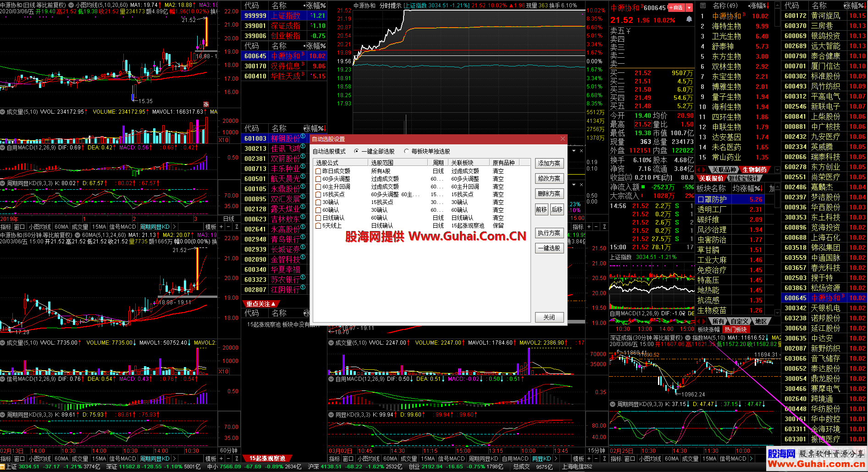The height and width of the screenshot is (472, 868).
Task: Click the 关闭 button in dialog
Action: (549, 317)
